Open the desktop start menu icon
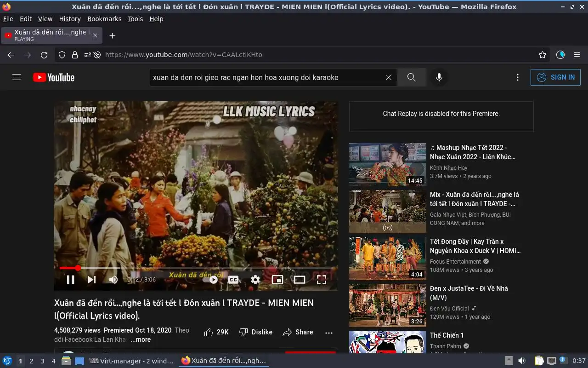The width and height of the screenshot is (588, 368). pyautogui.click(x=7, y=361)
